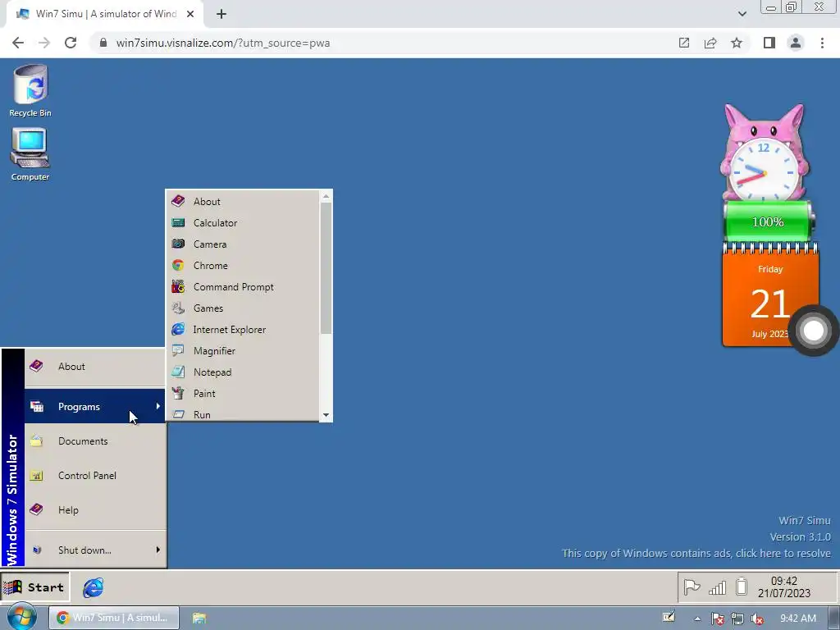Click the Programs list scrollbar thumb
The width and height of the screenshot is (840, 630).
[326, 268]
